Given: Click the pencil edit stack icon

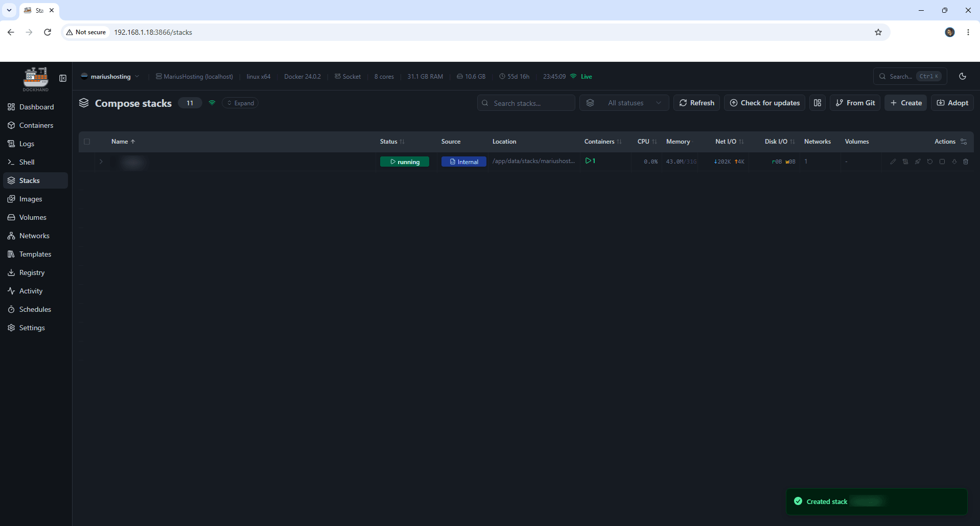Looking at the screenshot, I should [893, 162].
